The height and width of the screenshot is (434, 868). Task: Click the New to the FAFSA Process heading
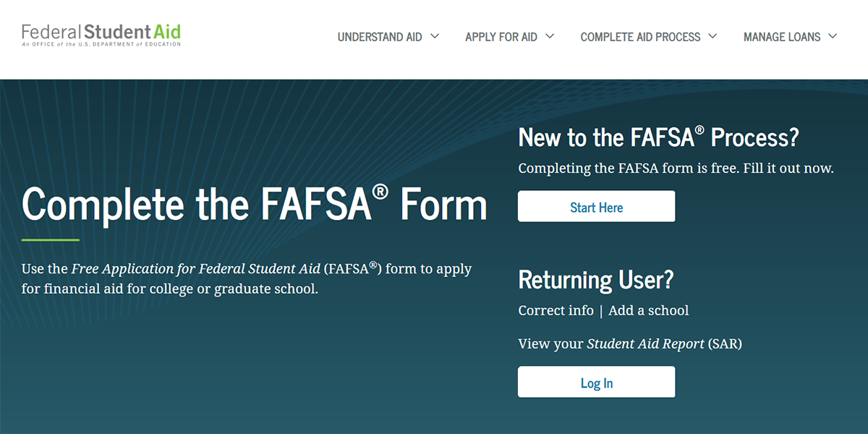tap(658, 137)
